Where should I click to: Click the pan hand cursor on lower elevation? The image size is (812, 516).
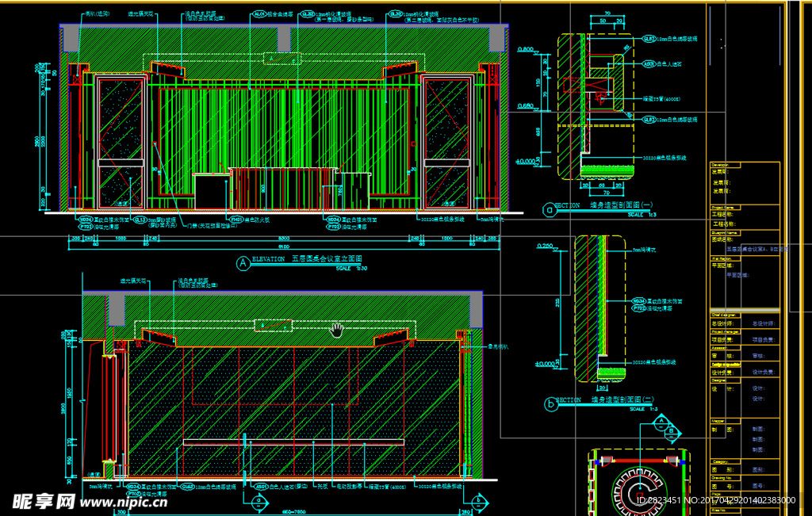tap(338, 329)
